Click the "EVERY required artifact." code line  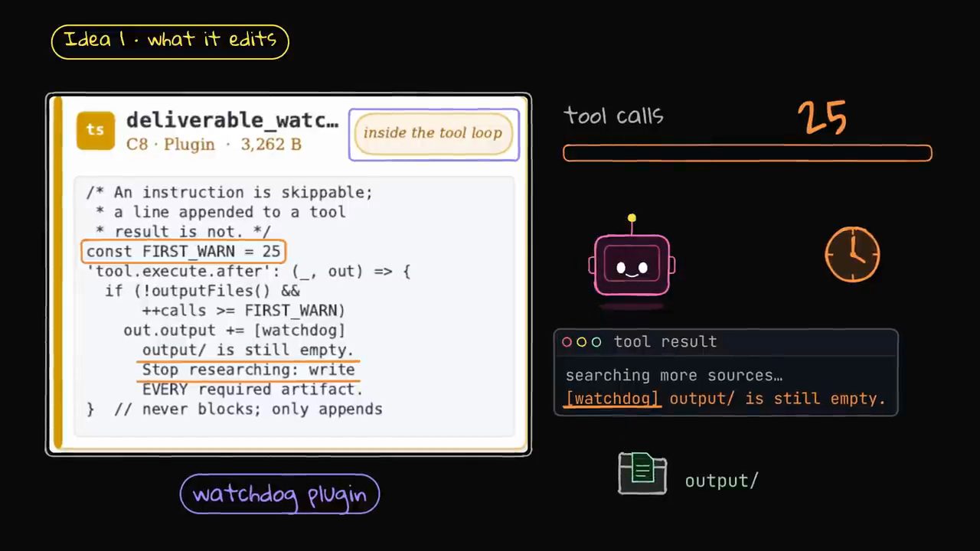[253, 390]
